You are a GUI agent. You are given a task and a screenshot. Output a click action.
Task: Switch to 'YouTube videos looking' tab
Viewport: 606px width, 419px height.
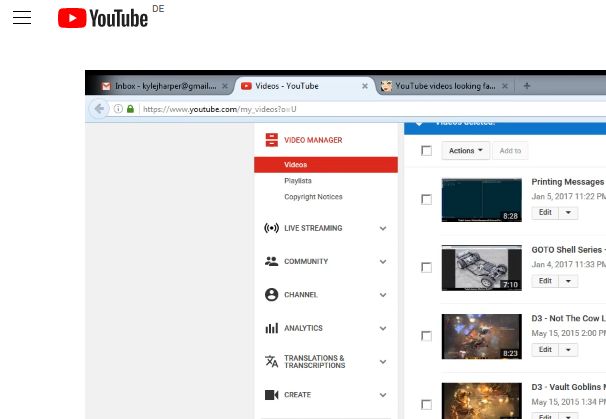point(444,86)
